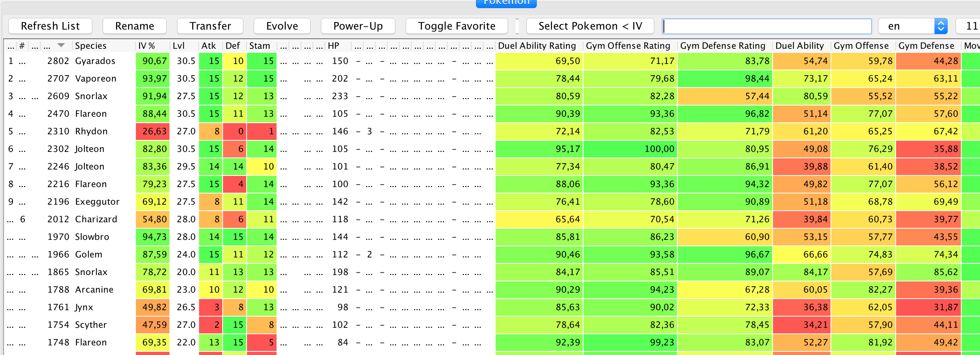The height and width of the screenshot is (355, 980).
Task: Click the 100,00 Gym Offense Rating cell
Action: (x=630, y=149)
